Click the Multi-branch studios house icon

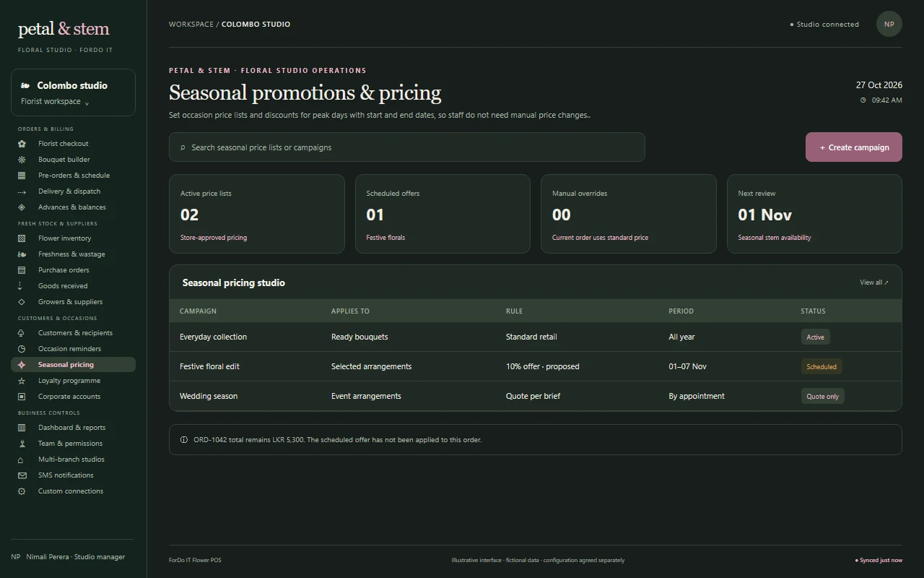pos(22,460)
